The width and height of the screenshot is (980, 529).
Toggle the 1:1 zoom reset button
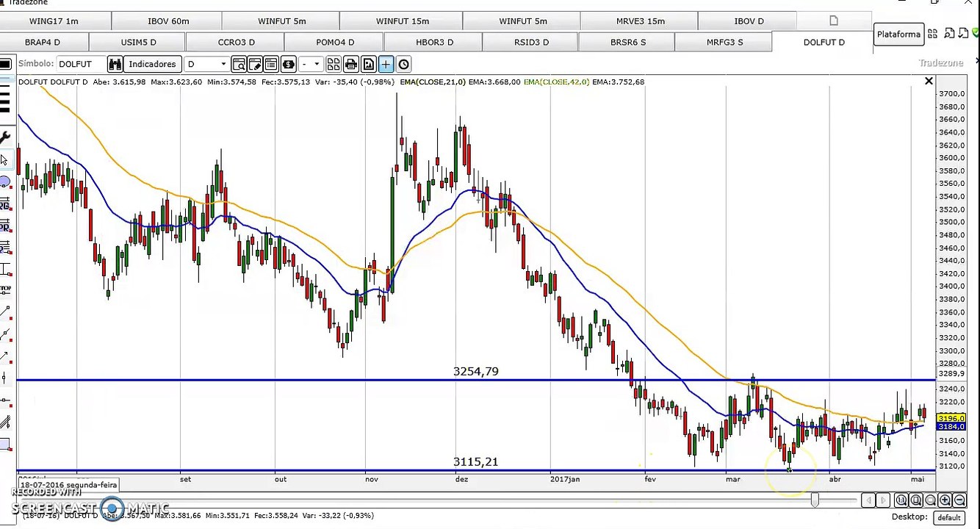[x=901, y=500]
